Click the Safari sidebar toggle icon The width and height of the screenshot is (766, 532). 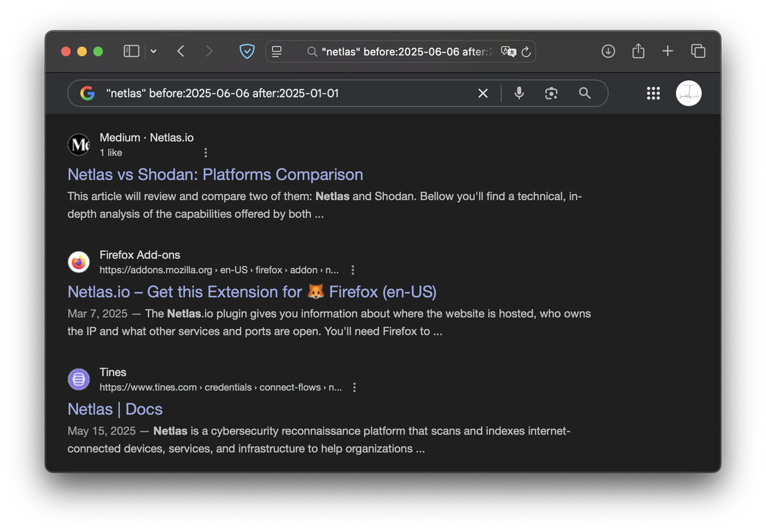131,51
